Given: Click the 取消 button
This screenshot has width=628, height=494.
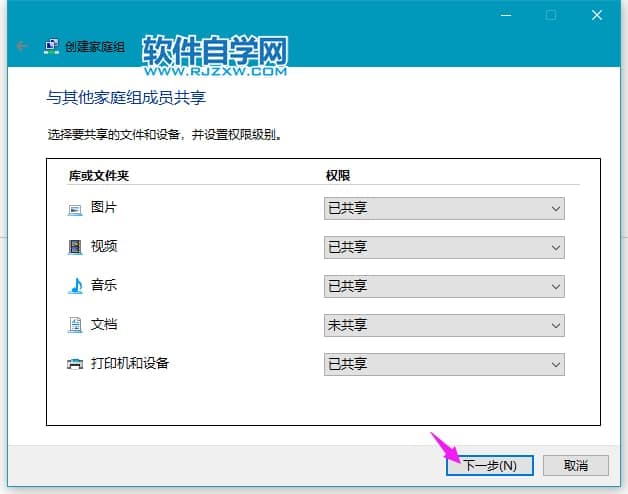Looking at the screenshot, I should coord(575,465).
